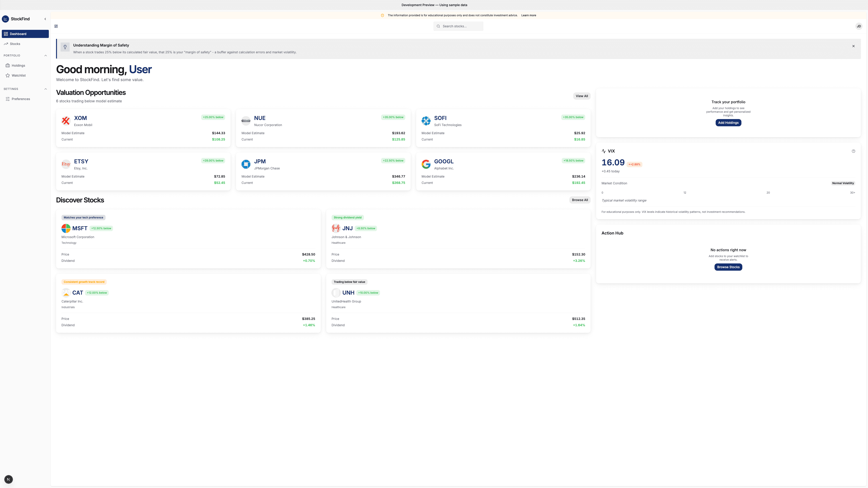Viewport: 868px width, 488px height.
Task: Click View All for Valuation Opportunities
Action: [582, 96]
